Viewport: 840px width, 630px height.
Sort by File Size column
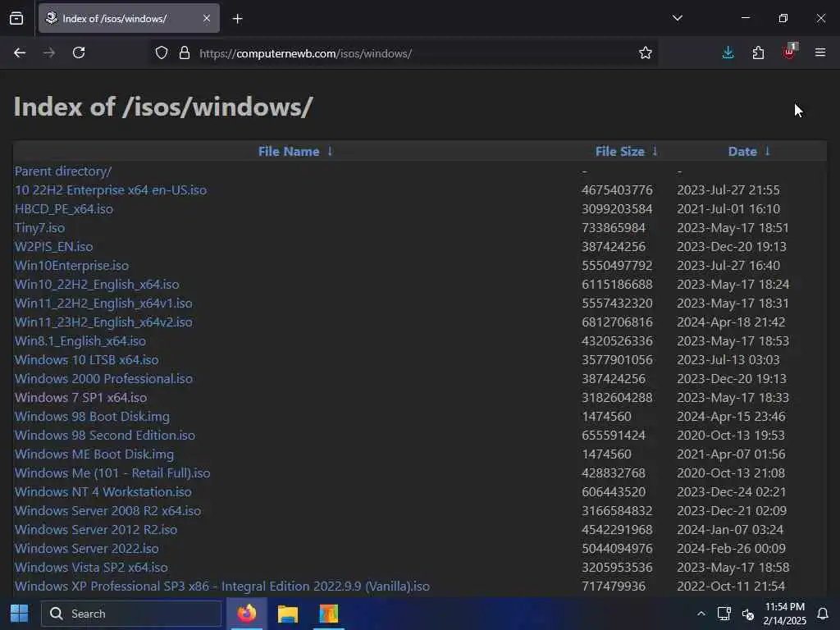tap(620, 152)
